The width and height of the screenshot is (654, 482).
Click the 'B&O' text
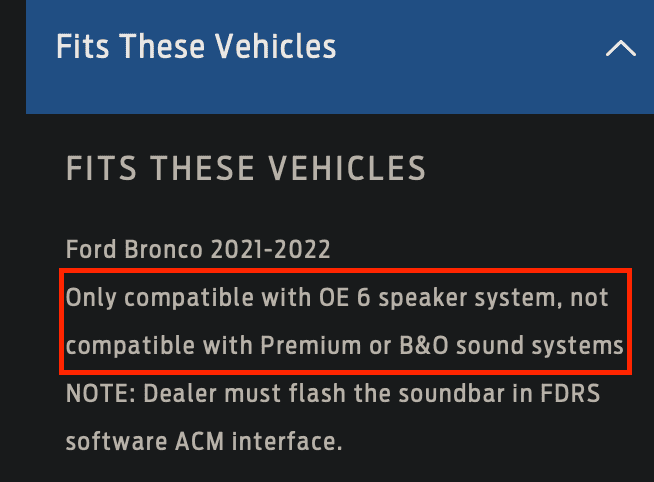[x=424, y=346]
